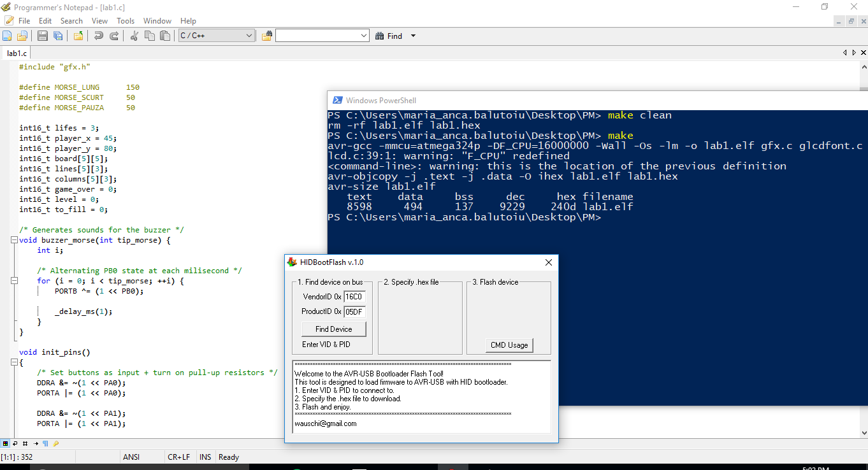Close the HIDBootFlash dialog
The image size is (868, 470).
click(x=548, y=262)
